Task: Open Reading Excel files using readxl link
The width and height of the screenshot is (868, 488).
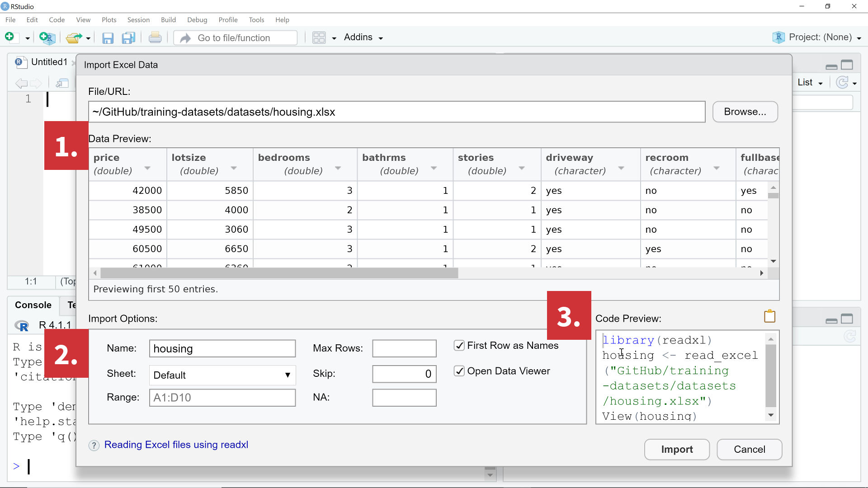Action: (176, 445)
